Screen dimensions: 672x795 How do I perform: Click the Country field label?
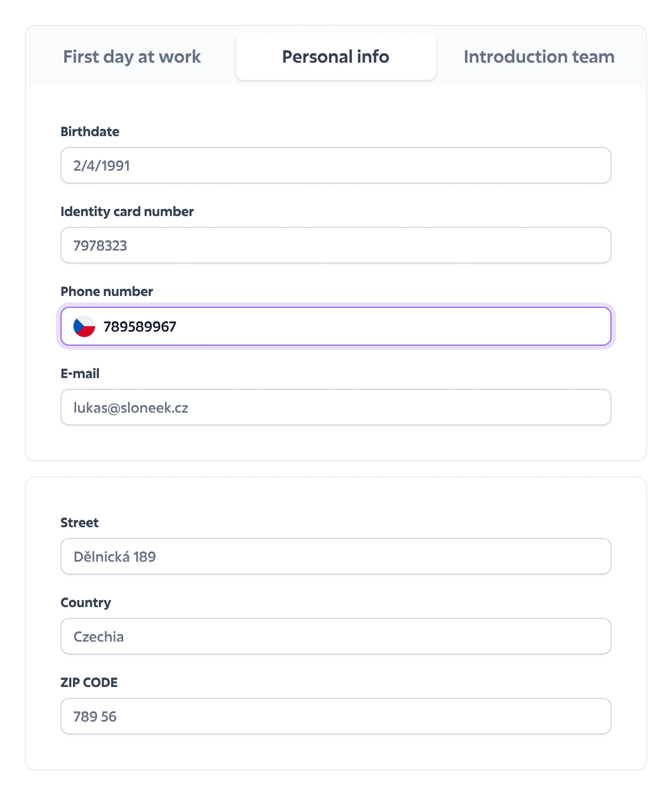click(85, 603)
